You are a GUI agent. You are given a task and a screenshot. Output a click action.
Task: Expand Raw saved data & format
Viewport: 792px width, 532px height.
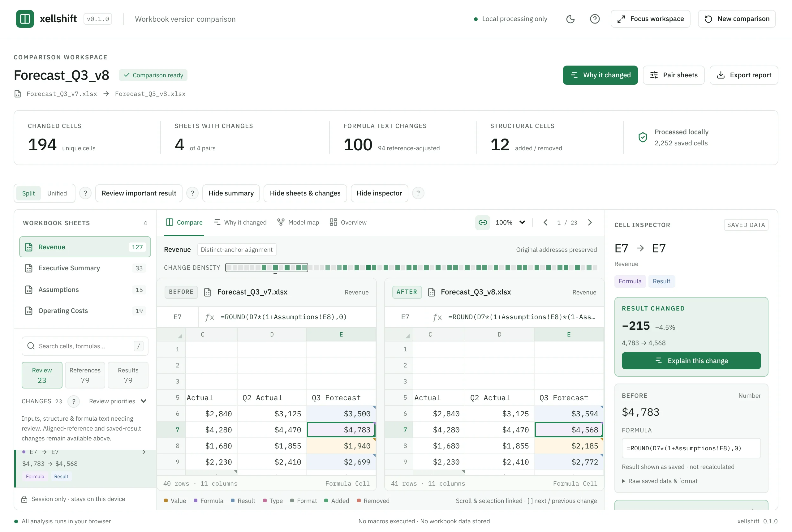[659, 481]
